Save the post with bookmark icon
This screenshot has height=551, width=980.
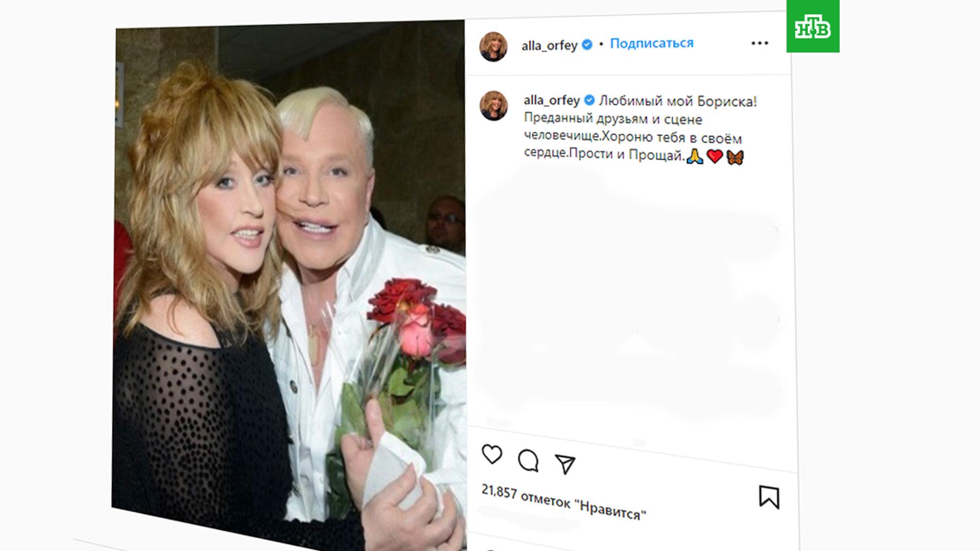click(769, 496)
